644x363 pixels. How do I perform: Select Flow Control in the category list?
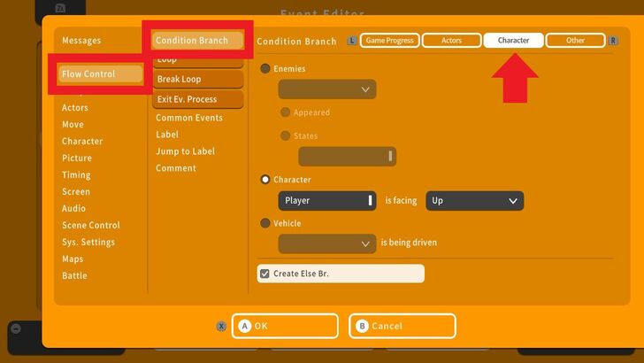click(99, 74)
